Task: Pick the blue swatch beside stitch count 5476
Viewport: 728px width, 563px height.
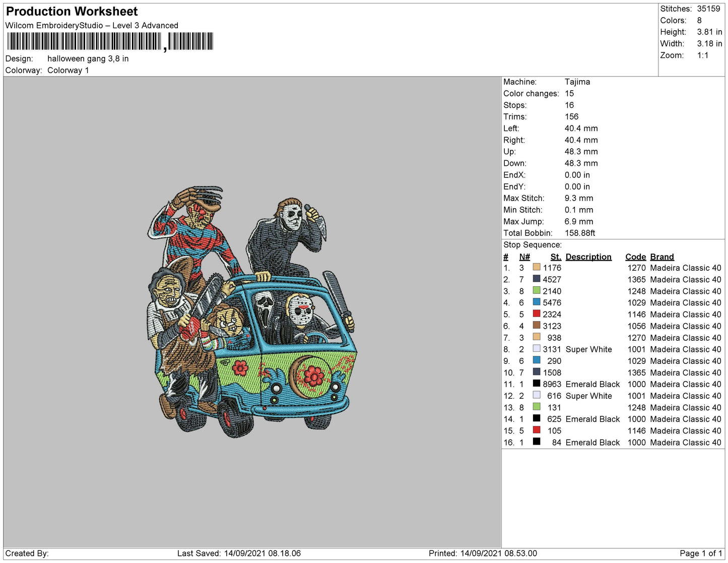Action: pos(537,302)
